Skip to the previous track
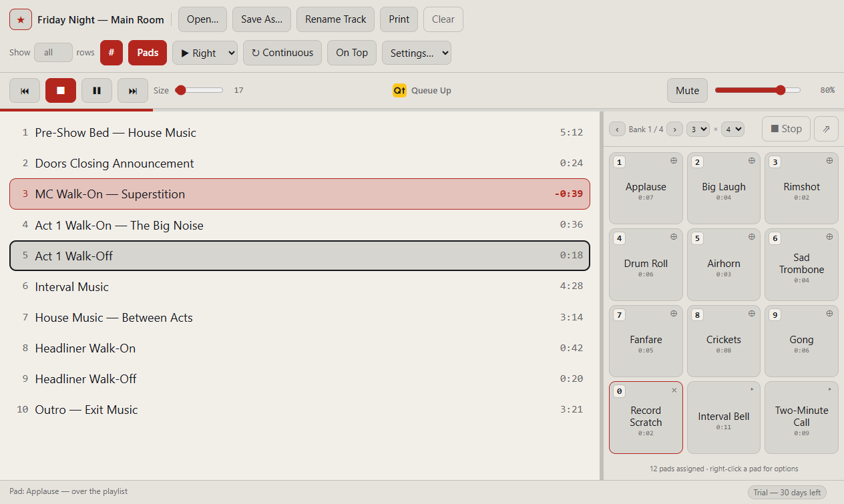The image size is (844, 504). [x=25, y=91]
